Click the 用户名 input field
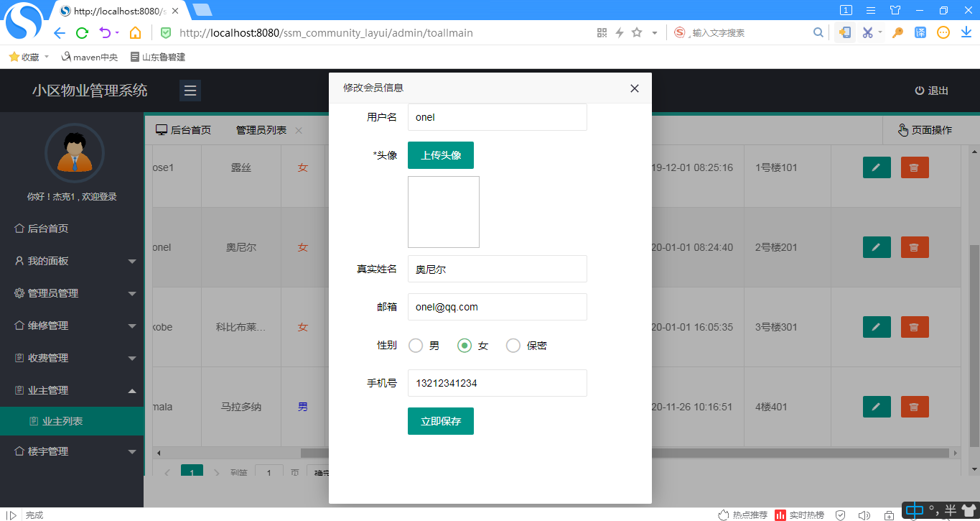The height and width of the screenshot is (521, 980). click(x=498, y=117)
